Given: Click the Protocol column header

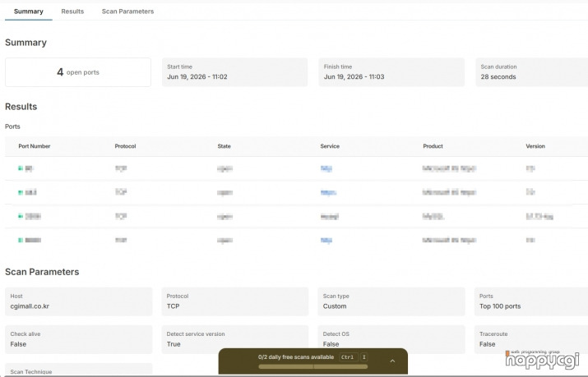Looking at the screenshot, I should [x=125, y=146].
